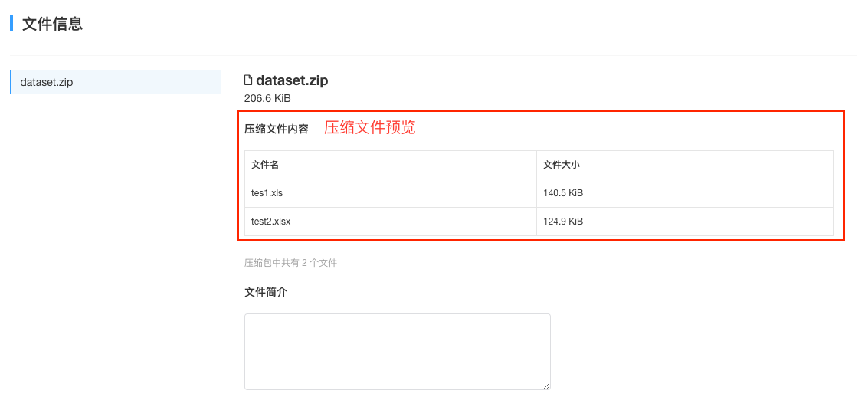Screen dimensions: 868x407
Task: Select the tes1.xls file name cell
Action: (390, 193)
